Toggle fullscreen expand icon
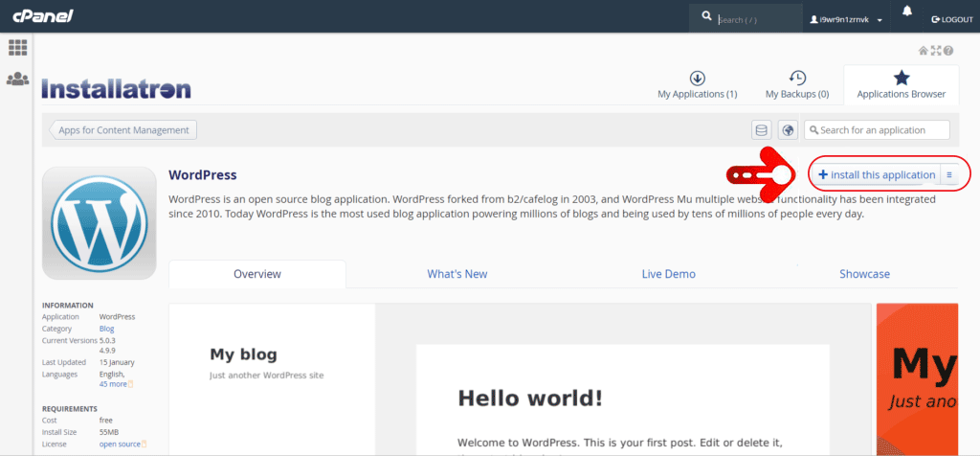Screen dimensions: 980x456 pyautogui.click(x=936, y=52)
